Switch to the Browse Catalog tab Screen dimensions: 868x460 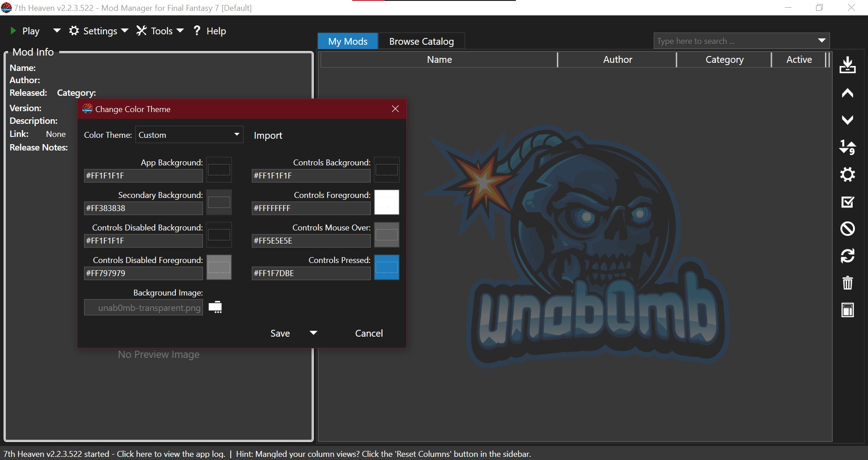pyautogui.click(x=421, y=41)
